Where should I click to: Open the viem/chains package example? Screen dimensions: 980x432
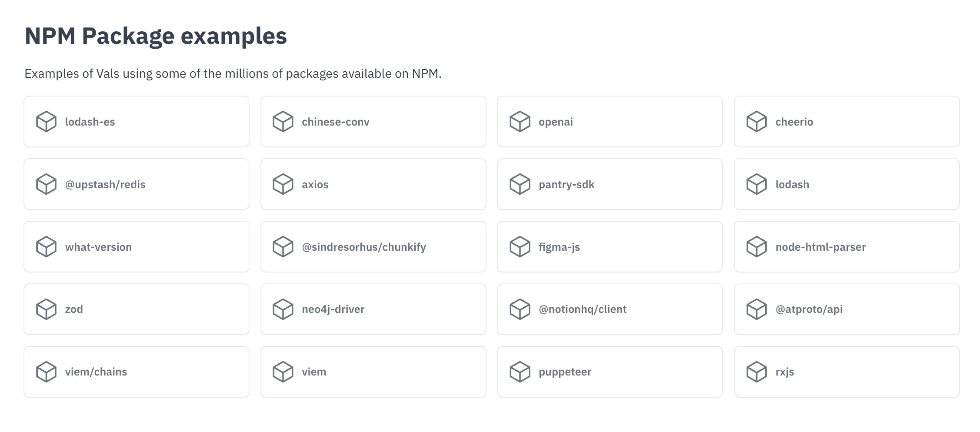(x=136, y=372)
